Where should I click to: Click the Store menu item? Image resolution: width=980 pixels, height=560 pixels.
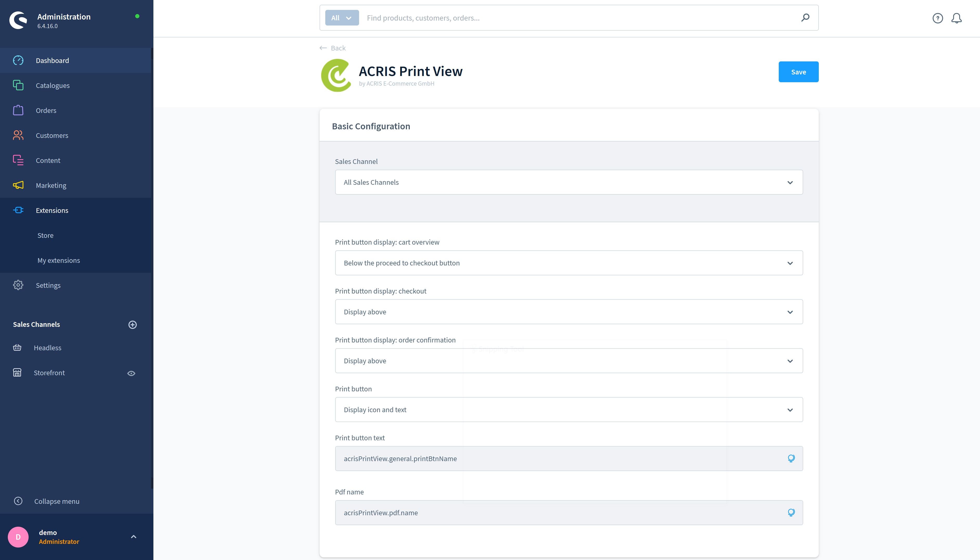[x=45, y=234]
